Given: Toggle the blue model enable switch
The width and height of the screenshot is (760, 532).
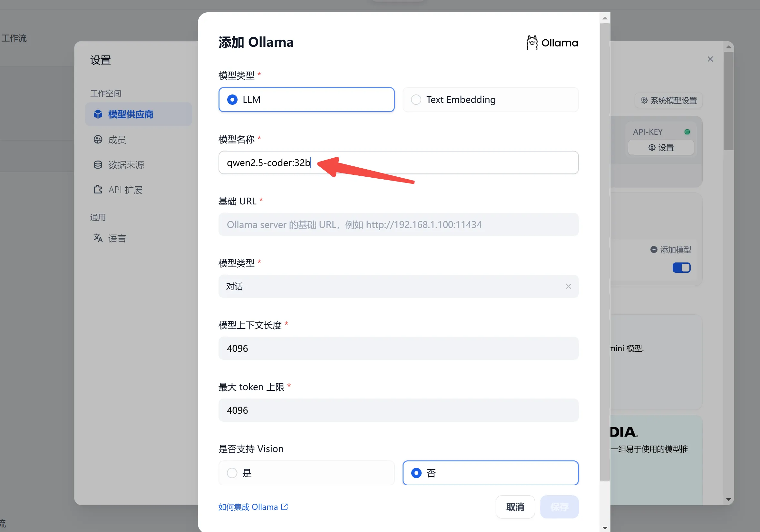Looking at the screenshot, I should [x=681, y=268].
